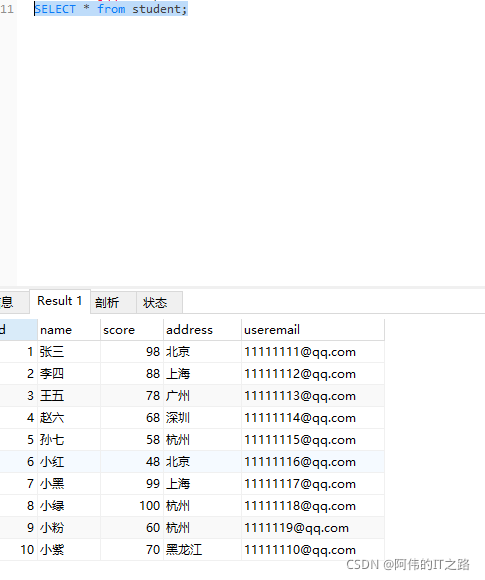Open the 剖析 tab

point(113,303)
